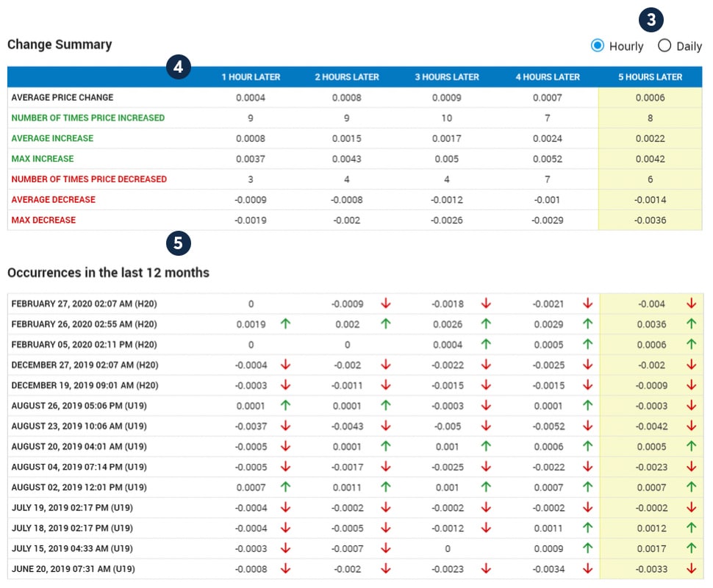Viewport: 713px width, 588px height.
Task: Click green up arrow in July 15 5-hour cell
Action: (x=691, y=548)
